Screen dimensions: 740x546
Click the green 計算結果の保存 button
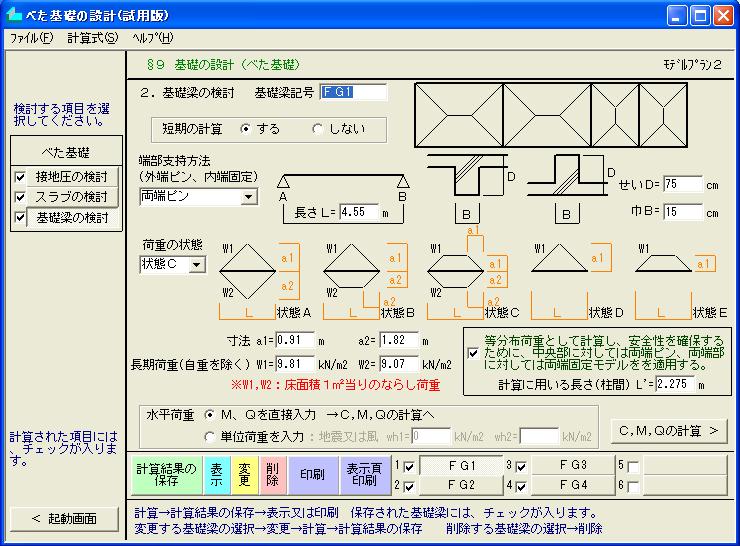[167, 474]
